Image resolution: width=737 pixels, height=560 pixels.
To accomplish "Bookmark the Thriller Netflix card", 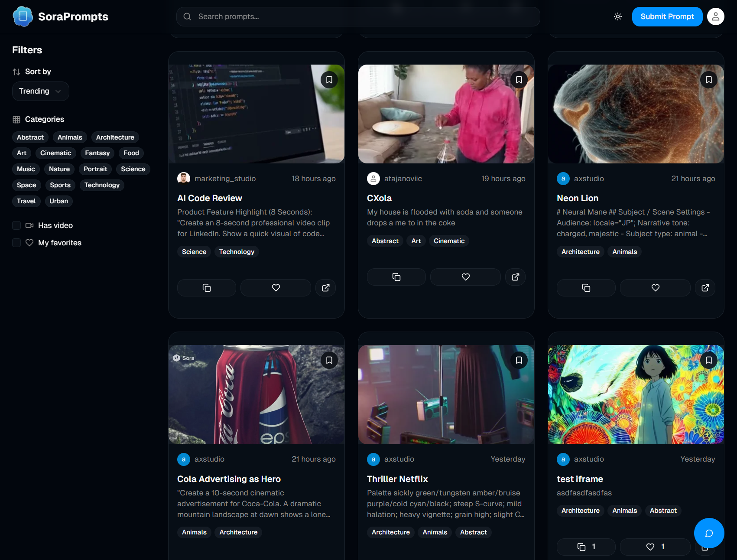I will (519, 360).
